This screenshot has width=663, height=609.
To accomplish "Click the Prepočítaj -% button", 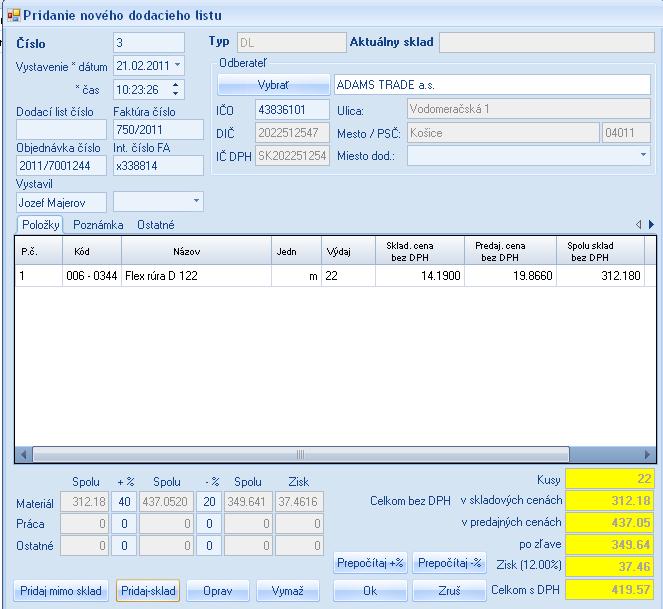I will tap(449, 563).
